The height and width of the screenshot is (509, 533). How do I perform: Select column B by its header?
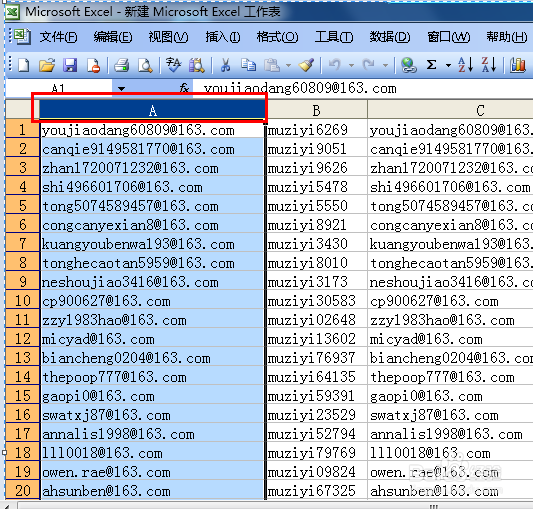click(x=316, y=110)
